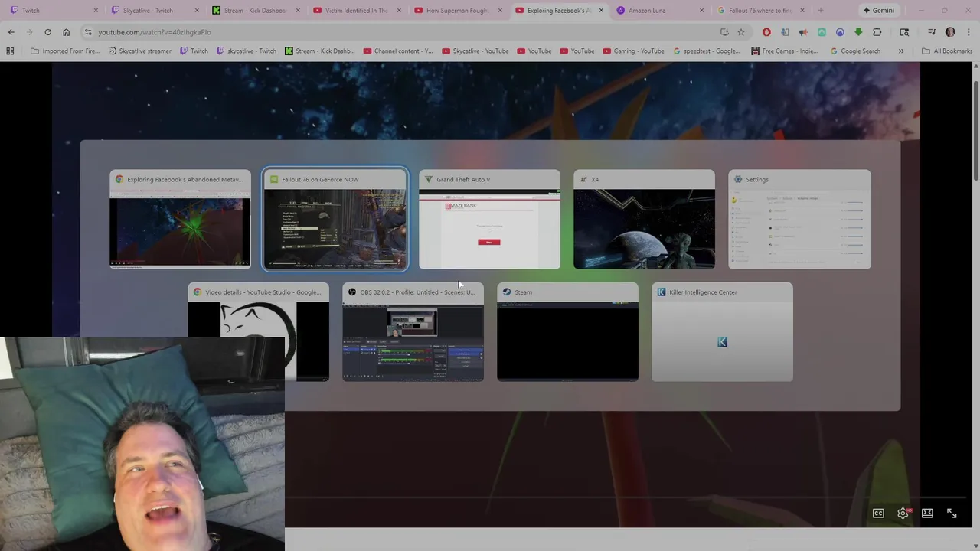Image resolution: width=980 pixels, height=551 pixels.
Task: Open a new browser tab
Action: [821, 11]
